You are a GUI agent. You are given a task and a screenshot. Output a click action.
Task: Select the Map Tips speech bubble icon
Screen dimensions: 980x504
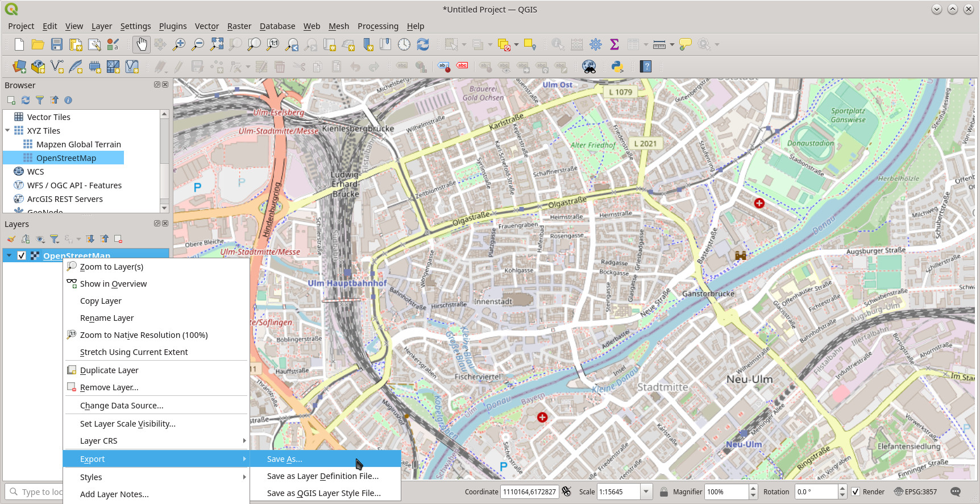click(x=686, y=44)
